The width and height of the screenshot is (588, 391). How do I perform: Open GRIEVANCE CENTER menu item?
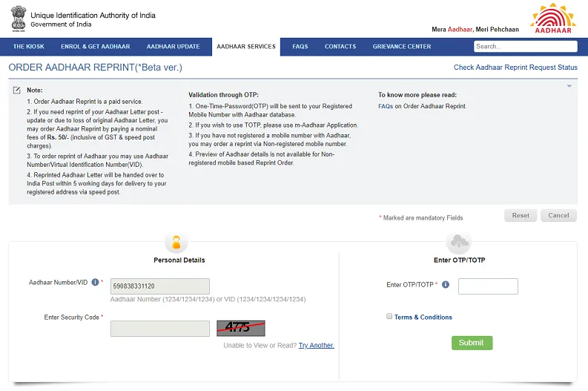coord(402,47)
